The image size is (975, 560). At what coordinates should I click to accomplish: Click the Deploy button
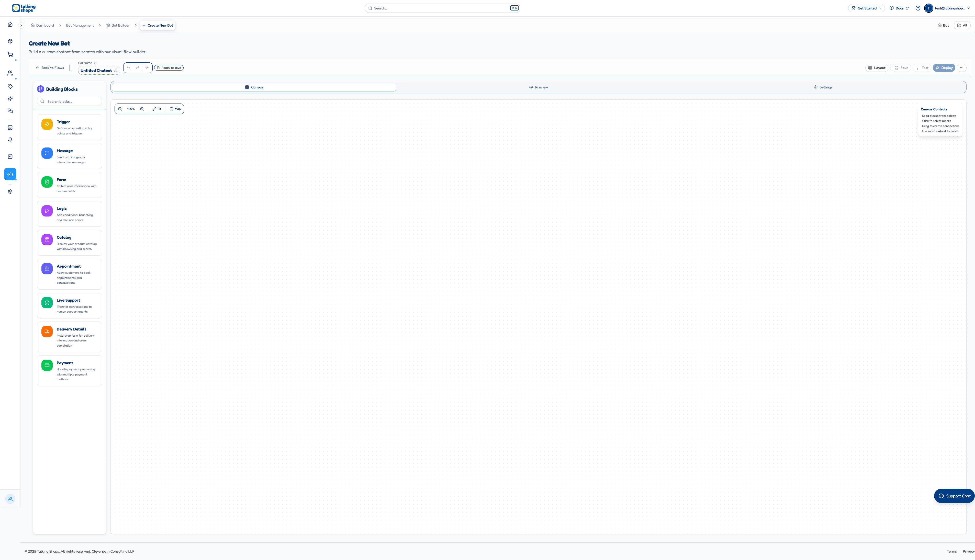point(944,68)
